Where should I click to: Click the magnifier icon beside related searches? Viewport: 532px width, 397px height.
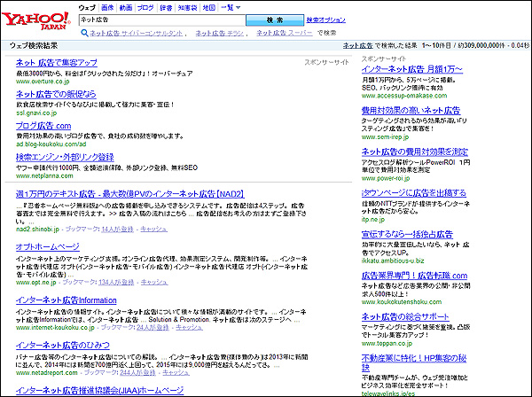point(85,33)
